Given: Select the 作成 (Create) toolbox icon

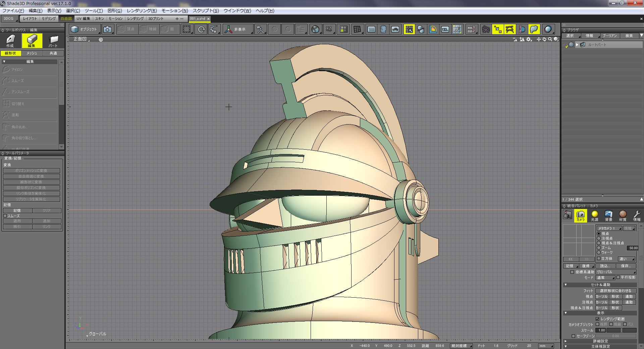Looking at the screenshot, I should pos(10,41).
